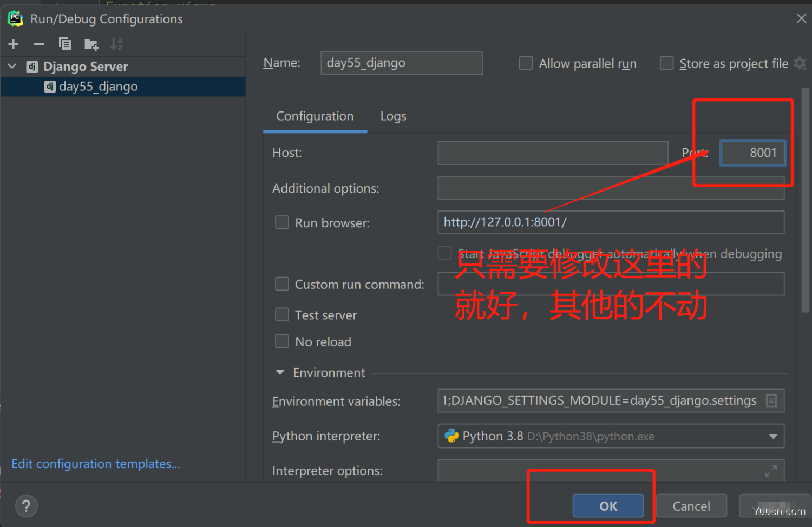
Task: Copy the selected configuration
Action: 65,44
